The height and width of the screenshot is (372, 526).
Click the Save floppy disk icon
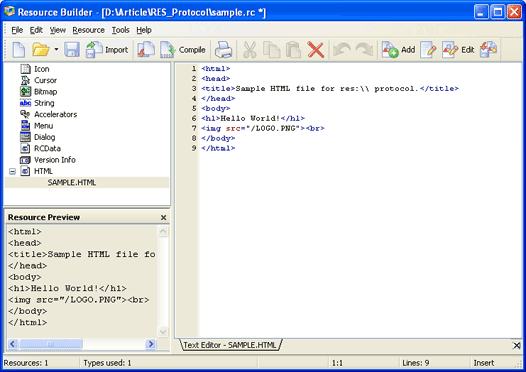[x=72, y=50]
